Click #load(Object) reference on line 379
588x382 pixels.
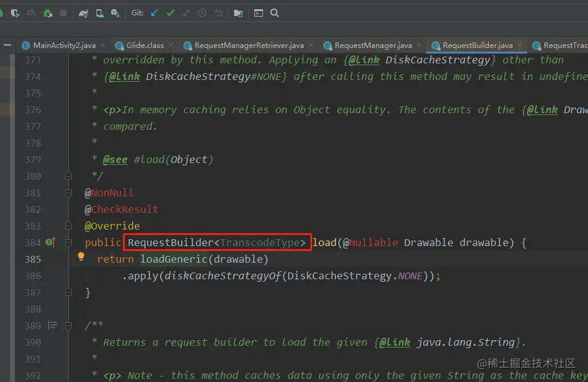pos(173,160)
